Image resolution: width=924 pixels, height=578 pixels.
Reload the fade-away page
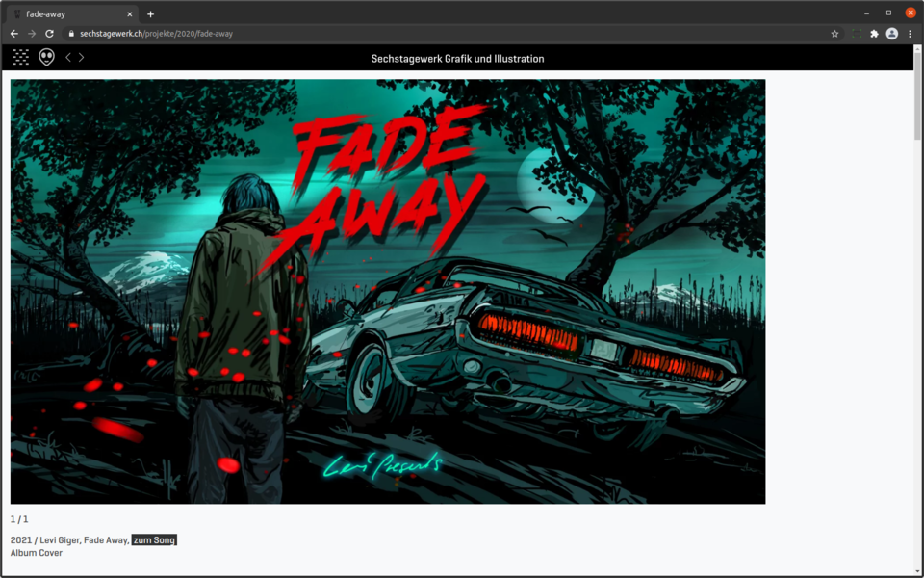(x=49, y=34)
